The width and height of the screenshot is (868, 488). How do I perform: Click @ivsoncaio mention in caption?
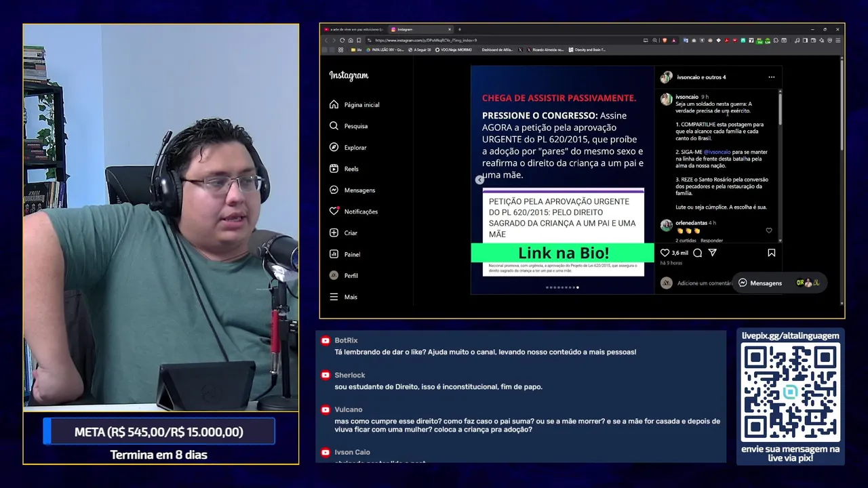pos(717,152)
